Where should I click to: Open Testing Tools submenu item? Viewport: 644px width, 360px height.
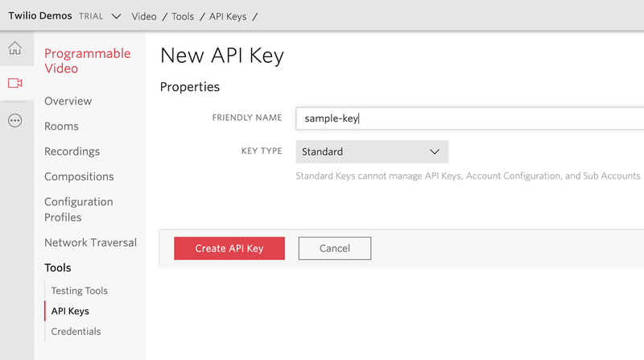click(79, 291)
